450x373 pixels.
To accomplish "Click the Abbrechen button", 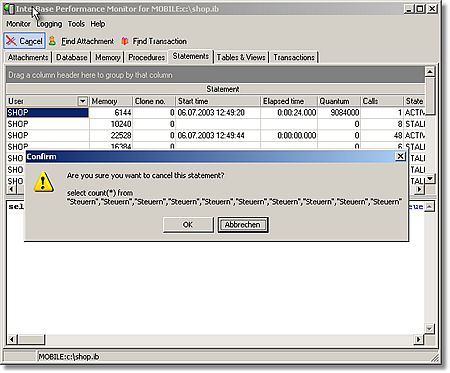I will point(242,225).
